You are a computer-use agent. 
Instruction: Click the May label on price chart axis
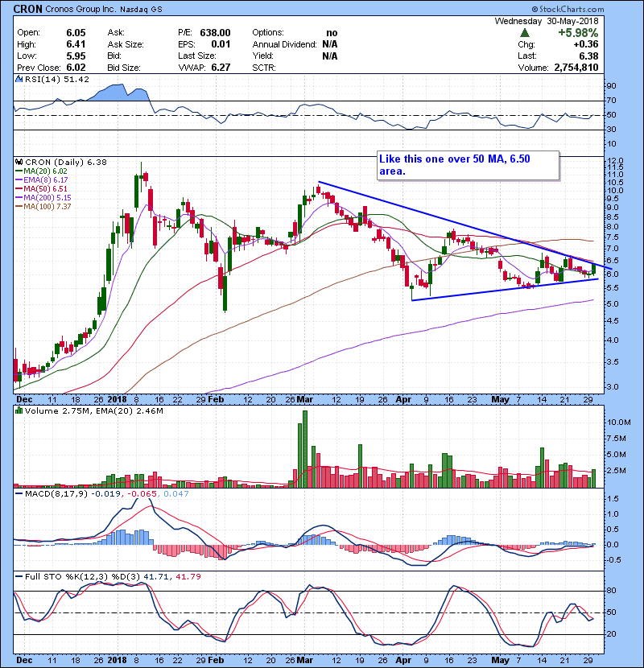pyautogui.click(x=501, y=400)
